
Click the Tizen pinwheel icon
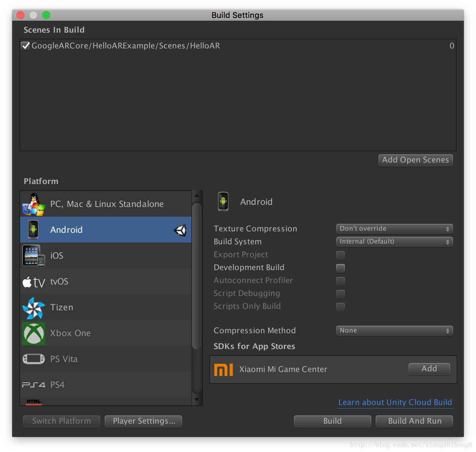click(34, 308)
